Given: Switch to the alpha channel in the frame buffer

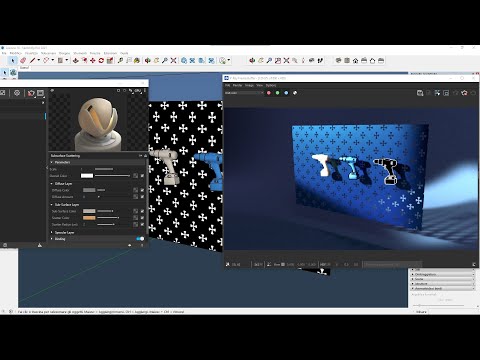Looking at the screenshot, I should (295, 93).
